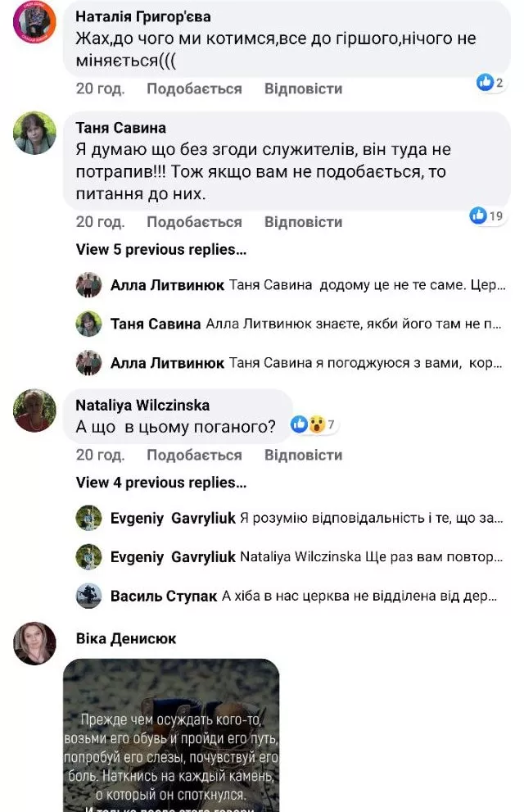
Task: Click the 20 год. timestamp on Таня's comment
Action: tap(100, 222)
